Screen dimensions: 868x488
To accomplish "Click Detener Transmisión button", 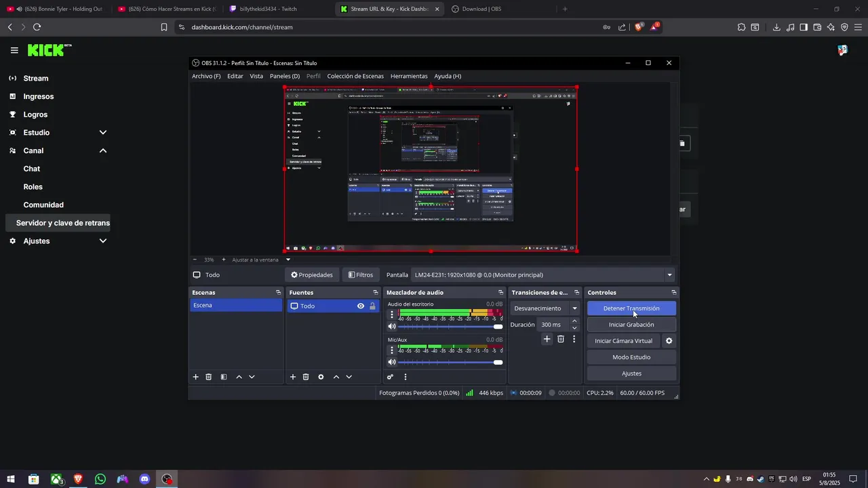I will [631, 308].
